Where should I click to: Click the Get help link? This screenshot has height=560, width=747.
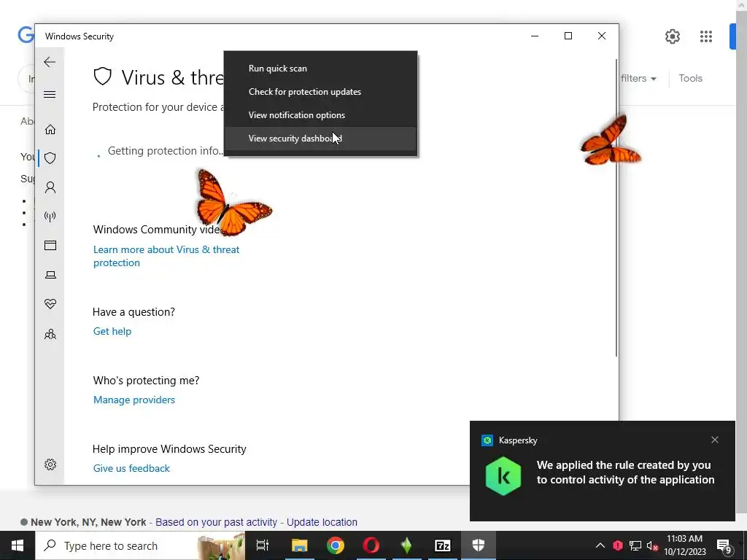pyautogui.click(x=112, y=332)
